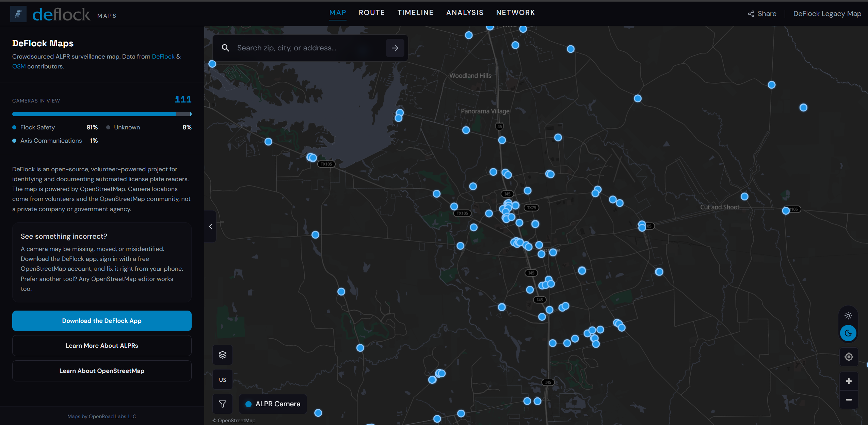Viewport: 868px width, 425px height.
Task: Click Maps by OpenRoad Labs LLC footer
Action: tap(102, 416)
